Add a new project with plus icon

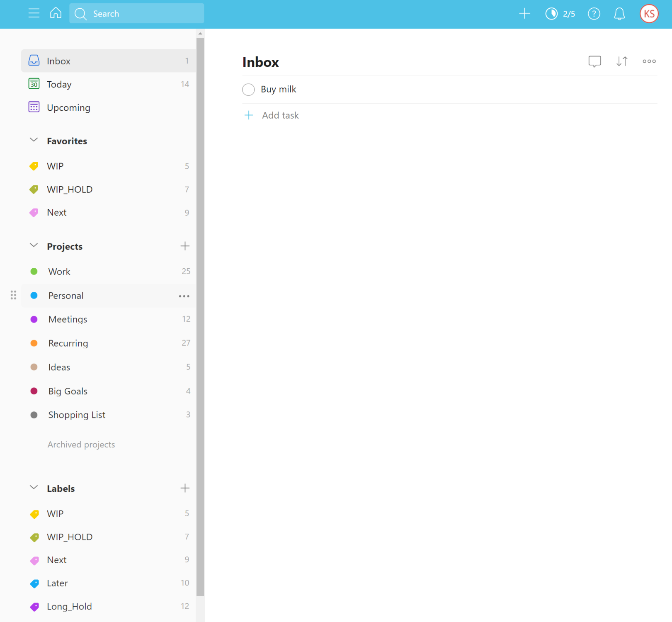click(x=185, y=246)
